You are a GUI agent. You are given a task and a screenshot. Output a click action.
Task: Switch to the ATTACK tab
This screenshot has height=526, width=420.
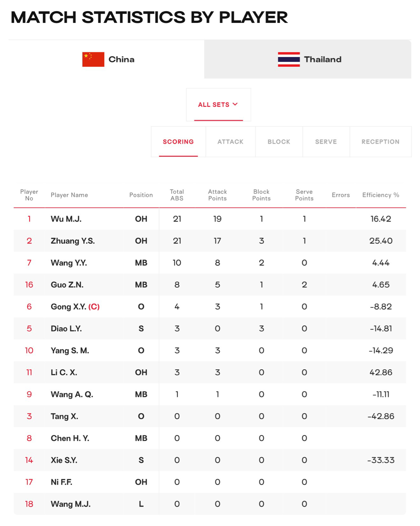(230, 142)
